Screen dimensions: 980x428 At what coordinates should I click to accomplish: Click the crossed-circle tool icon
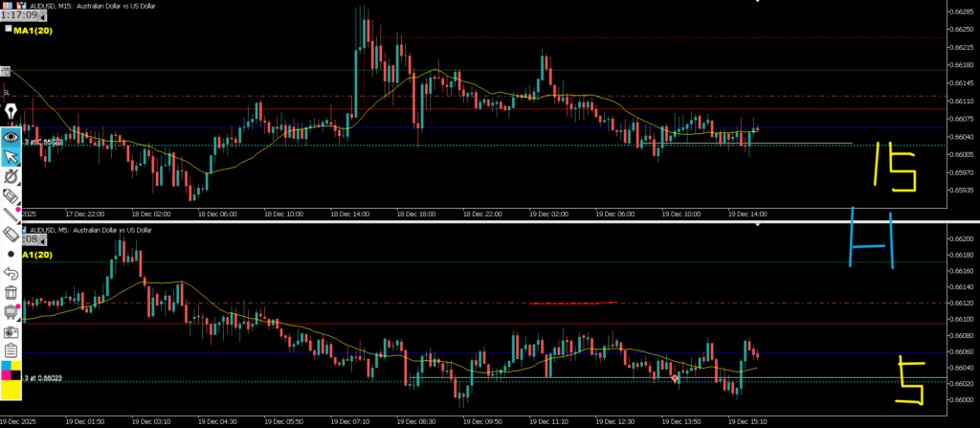[x=11, y=177]
